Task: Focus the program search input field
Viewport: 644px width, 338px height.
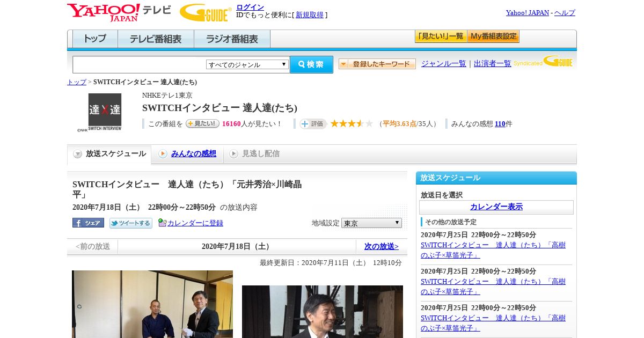Action: [139, 64]
